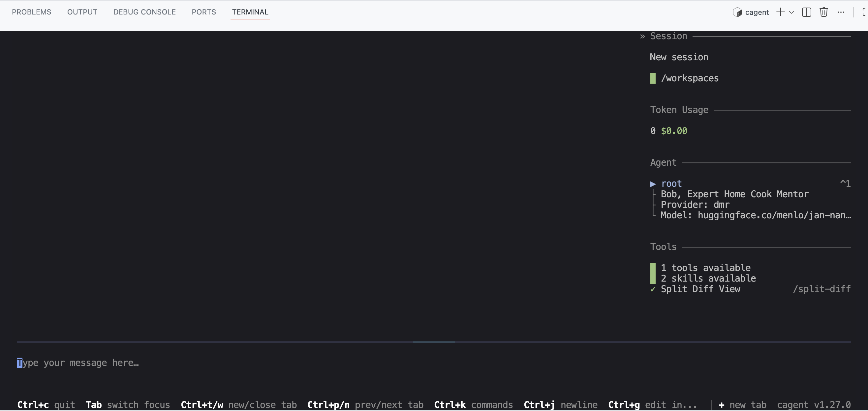Click the Ctrl+k commands hint

pyautogui.click(x=473, y=405)
